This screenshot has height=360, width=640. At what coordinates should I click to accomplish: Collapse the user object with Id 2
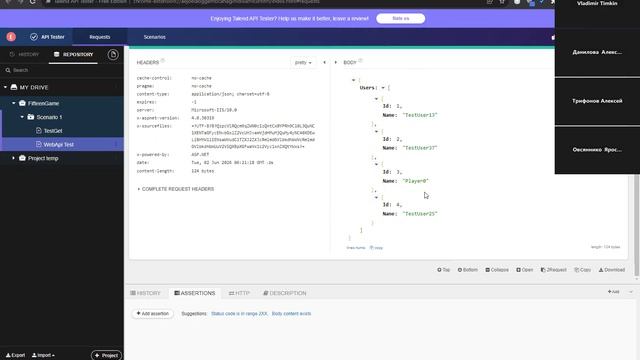click(x=376, y=131)
